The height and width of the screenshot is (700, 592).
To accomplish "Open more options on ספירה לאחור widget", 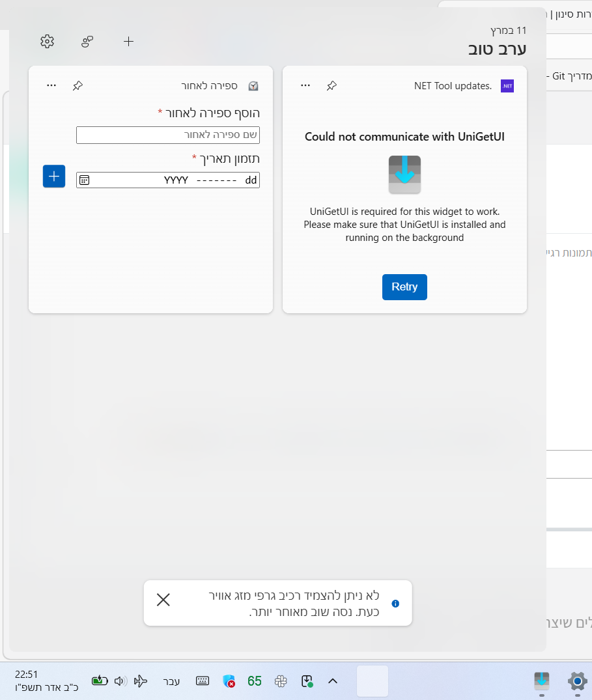I will (51, 86).
